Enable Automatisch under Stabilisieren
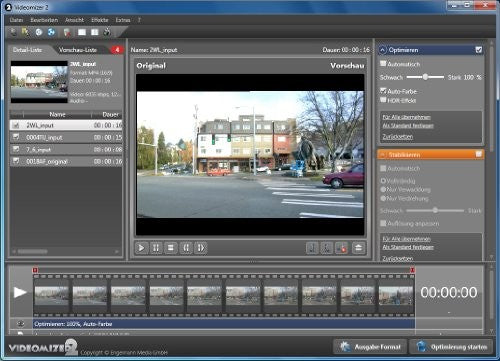 (383, 168)
